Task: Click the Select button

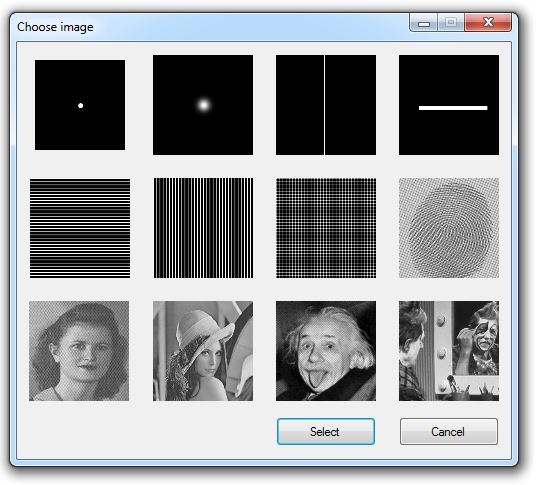Action: pos(326,431)
